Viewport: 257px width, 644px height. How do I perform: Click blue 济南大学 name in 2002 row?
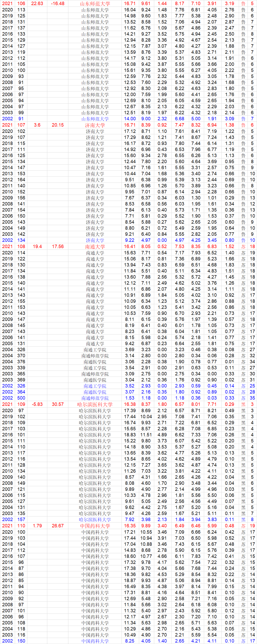click(95, 240)
